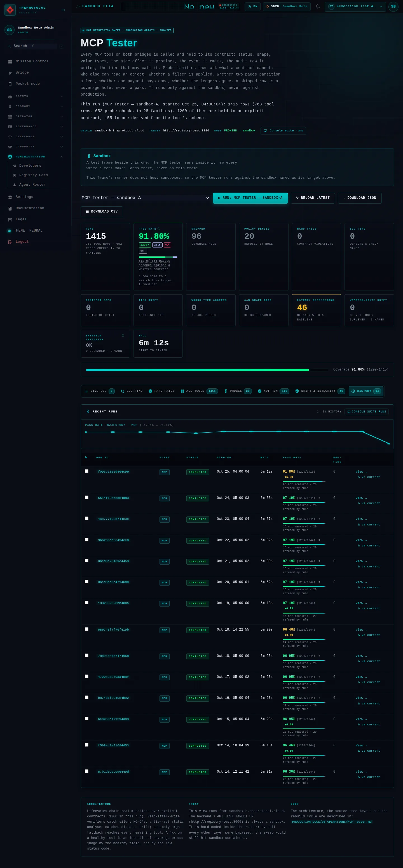Open the Drift & Integrity tab
Image resolution: width=403 pixels, height=868 pixels.
pos(320,391)
